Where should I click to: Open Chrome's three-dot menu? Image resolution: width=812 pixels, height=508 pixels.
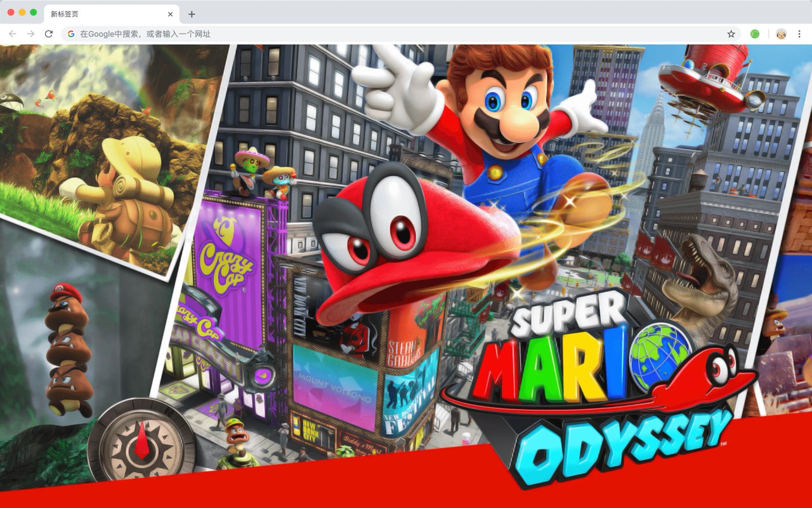pos(800,34)
